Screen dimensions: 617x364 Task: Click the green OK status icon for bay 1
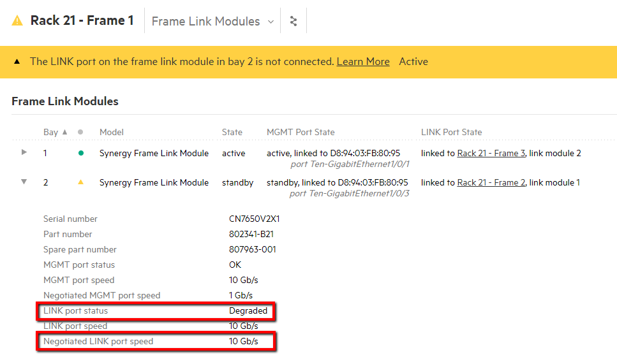point(80,153)
